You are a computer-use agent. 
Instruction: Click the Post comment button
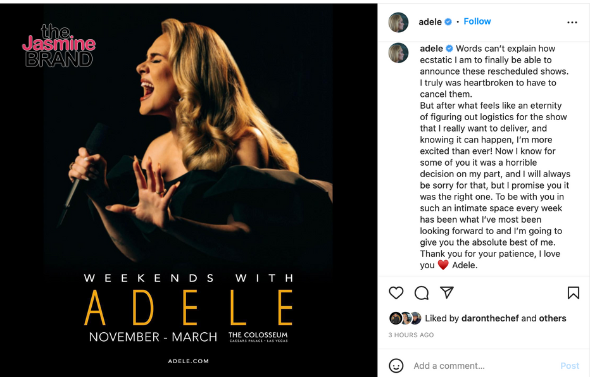click(x=570, y=366)
